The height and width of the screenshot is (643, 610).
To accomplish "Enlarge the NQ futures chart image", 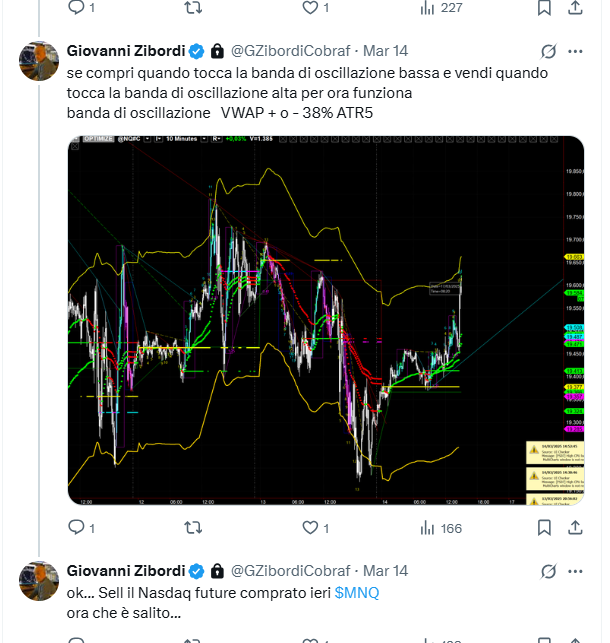I will (x=325, y=320).
